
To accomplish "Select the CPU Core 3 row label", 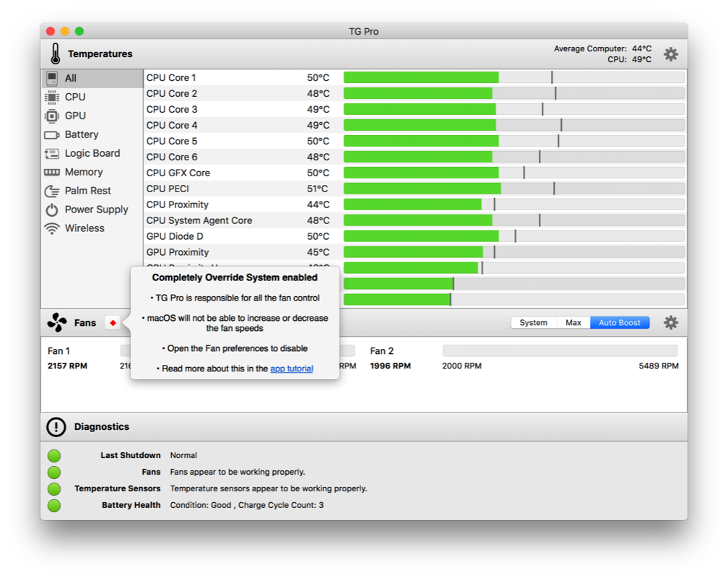I will tap(171, 109).
